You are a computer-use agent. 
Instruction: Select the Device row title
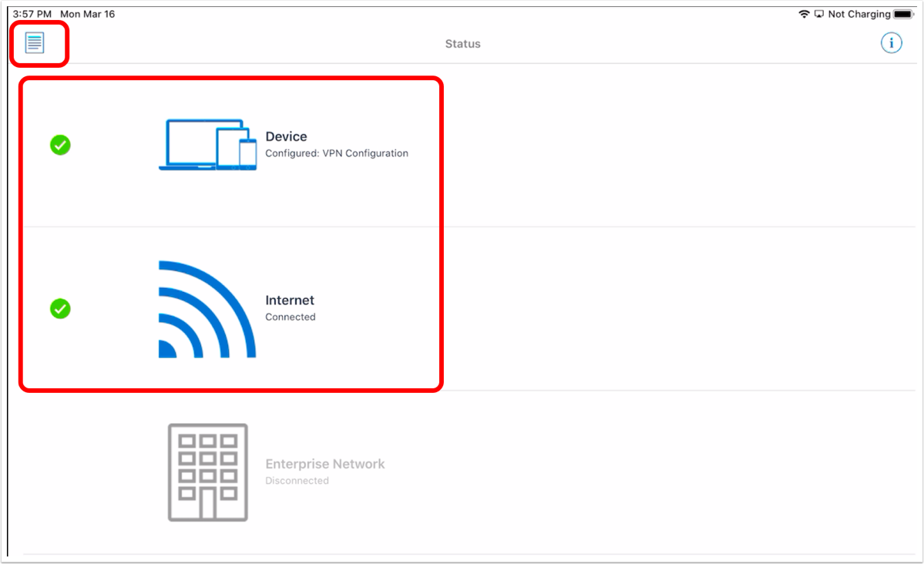(286, 136)
